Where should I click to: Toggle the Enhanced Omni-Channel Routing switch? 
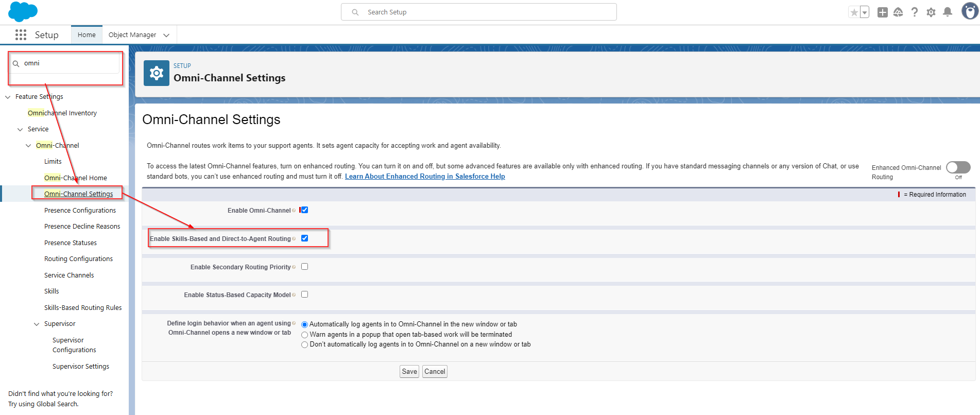(x=958, y=167)
